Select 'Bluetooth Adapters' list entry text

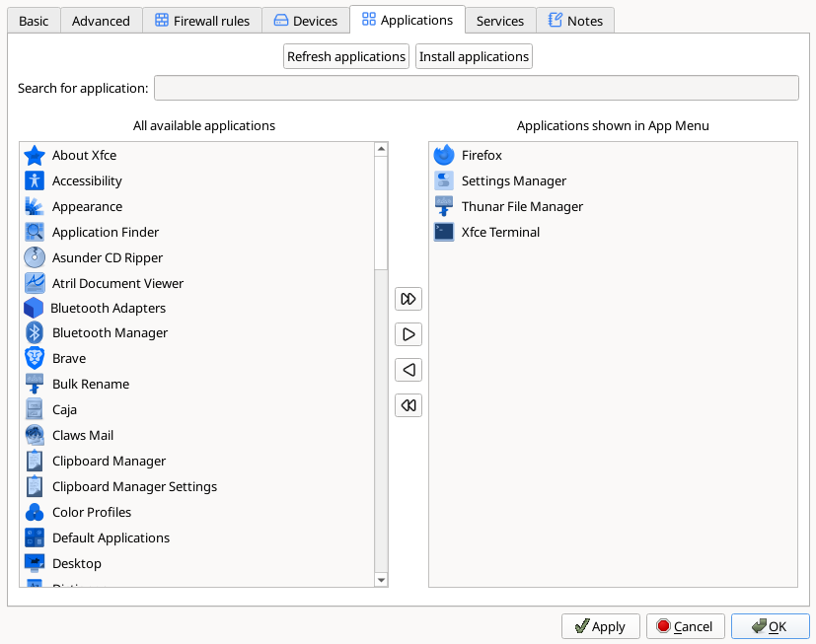point(109,308)
